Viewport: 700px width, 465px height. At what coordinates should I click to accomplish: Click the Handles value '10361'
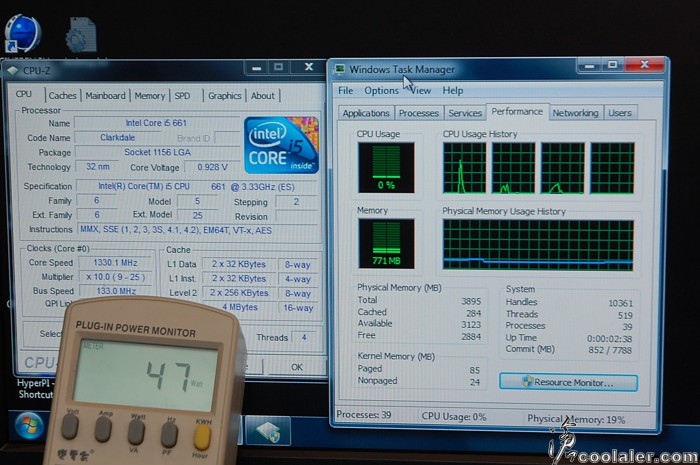click(x=621, y=303)
